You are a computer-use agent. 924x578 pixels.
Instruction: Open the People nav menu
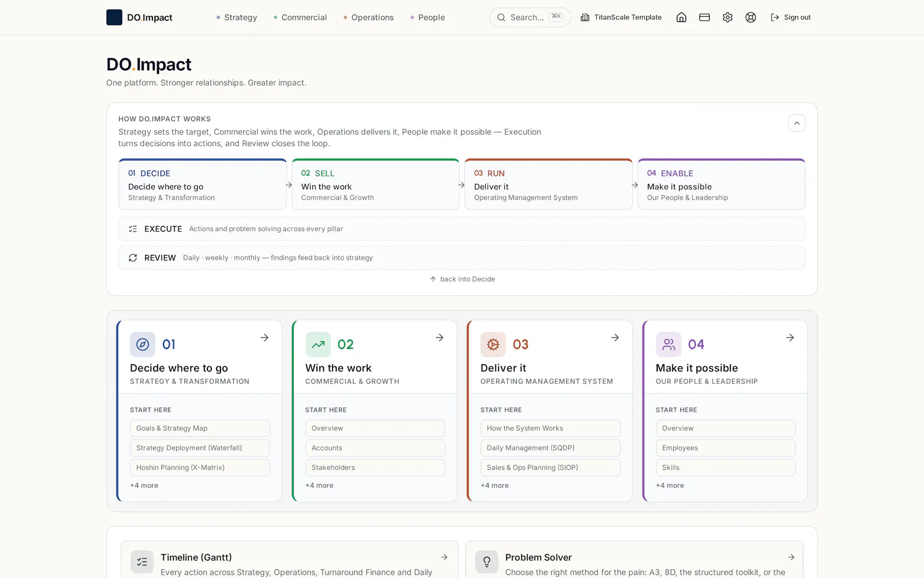click(428, 17)
